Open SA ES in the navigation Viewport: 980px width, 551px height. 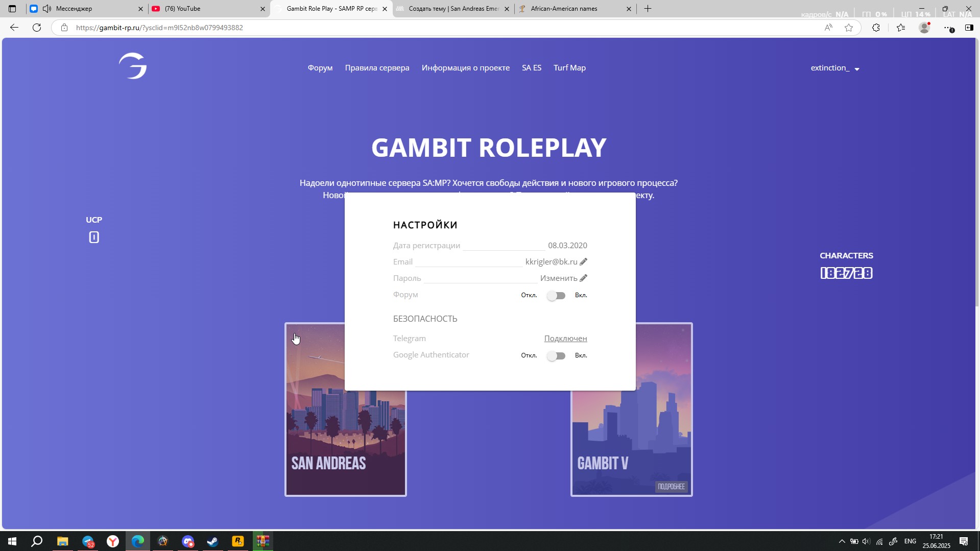click(532, 68)
